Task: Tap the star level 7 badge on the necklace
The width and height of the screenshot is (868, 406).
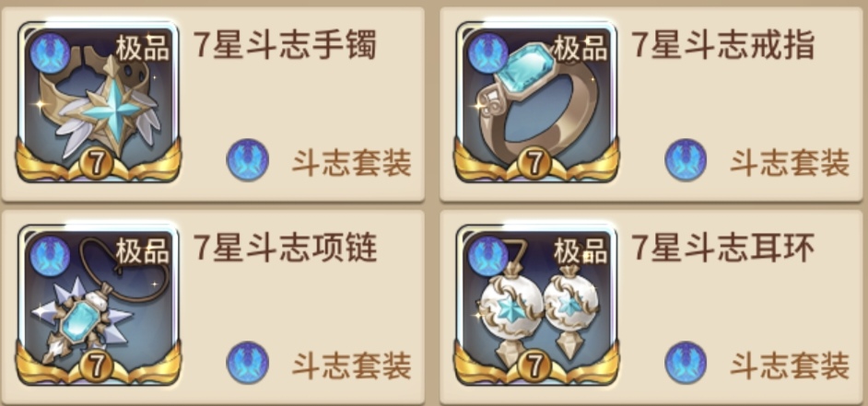Action: point(97,366)
